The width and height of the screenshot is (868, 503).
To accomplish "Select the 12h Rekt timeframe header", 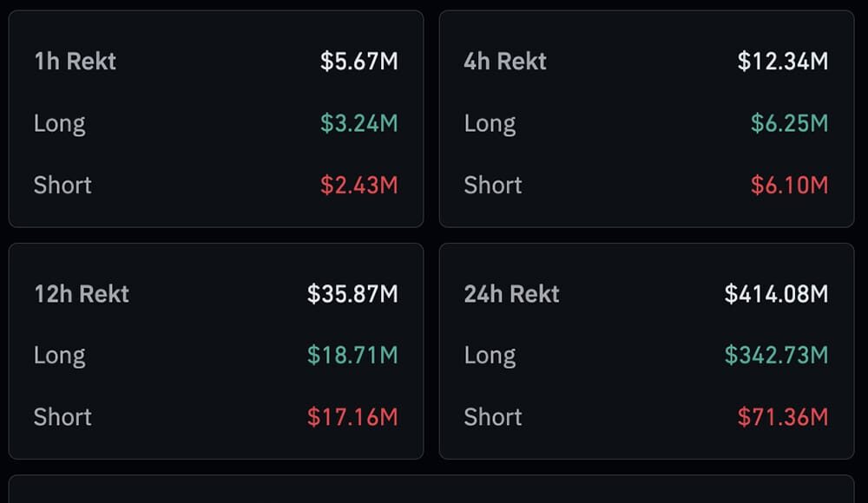I will pyautogui.click(x=81, y=294).
